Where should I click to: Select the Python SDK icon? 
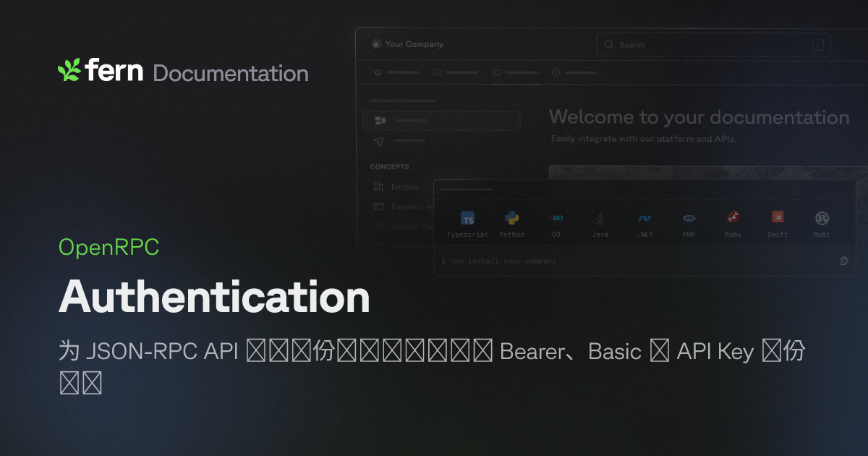[512, 218]
